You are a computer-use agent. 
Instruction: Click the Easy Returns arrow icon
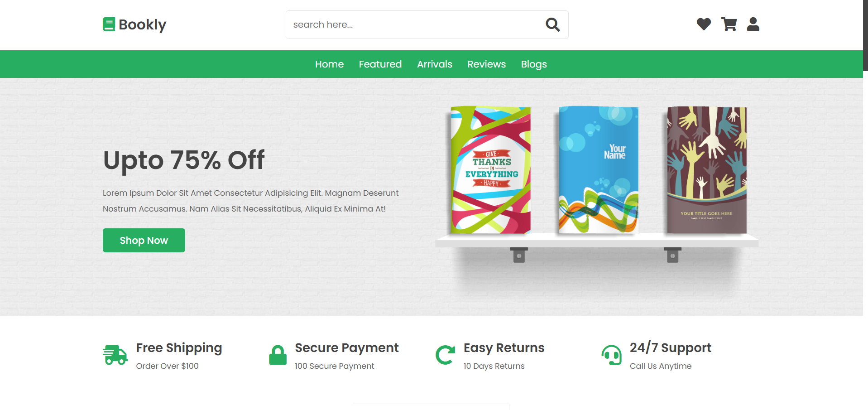(445, 355)
